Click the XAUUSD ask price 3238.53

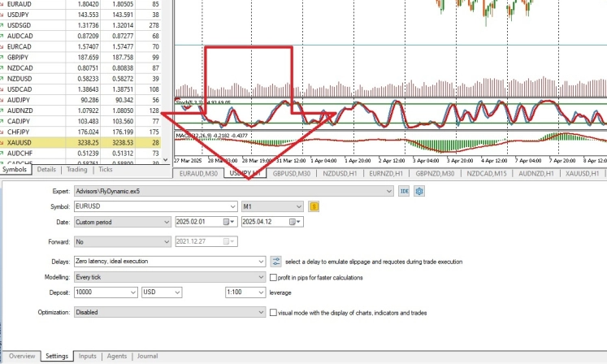tap(123, 143)
